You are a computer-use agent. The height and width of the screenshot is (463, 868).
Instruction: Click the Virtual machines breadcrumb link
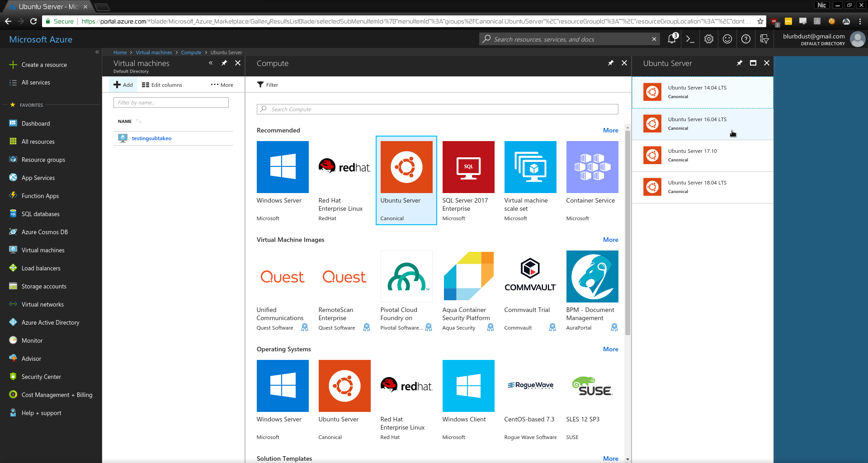[154, 52]
